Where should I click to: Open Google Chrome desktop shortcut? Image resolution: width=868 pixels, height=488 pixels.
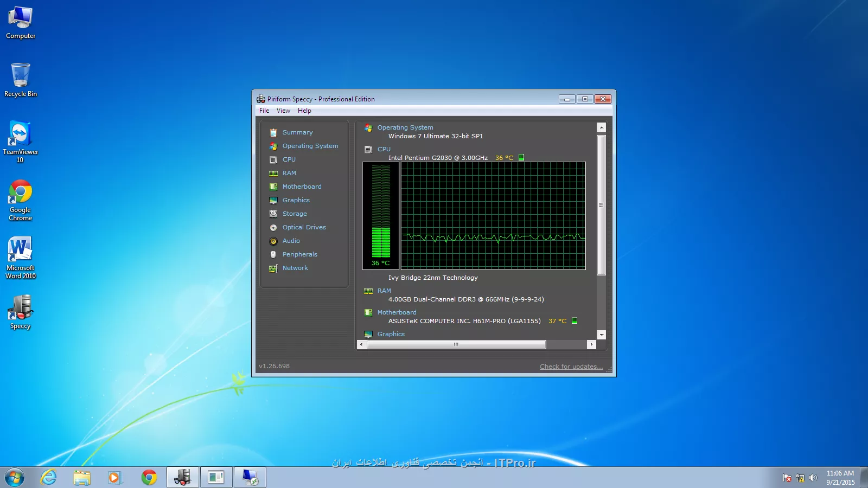(x=21, y=200)
